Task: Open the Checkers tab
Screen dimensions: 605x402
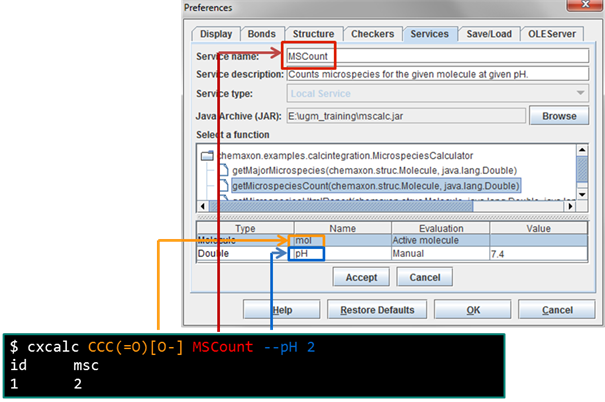Action: coord(374,34)
